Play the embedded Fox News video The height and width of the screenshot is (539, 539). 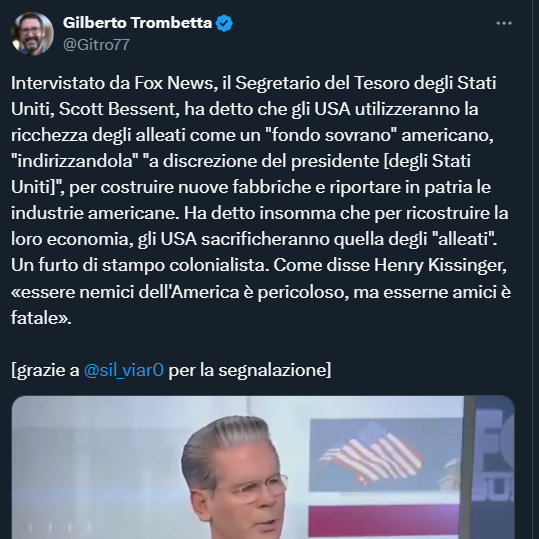263,468
